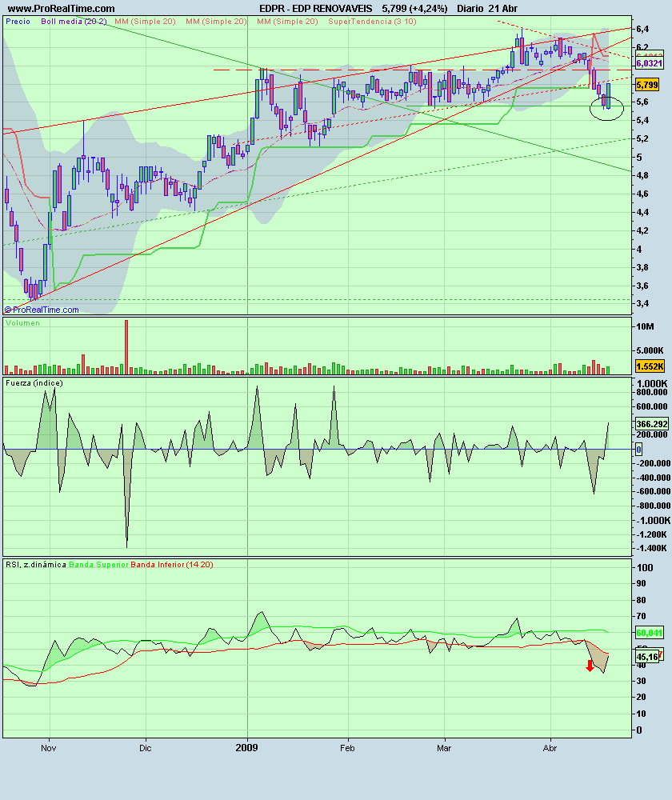Click the 1.000K value atop Fuerza axis
The height and width of the screenshot is (800, 672).
[x=651, y=384]
